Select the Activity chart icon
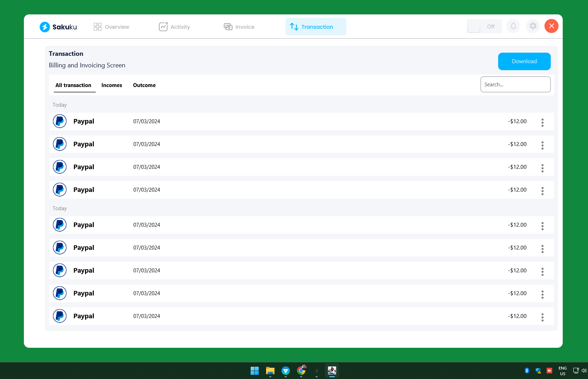The image size is (588, 379). click(163, 26)
